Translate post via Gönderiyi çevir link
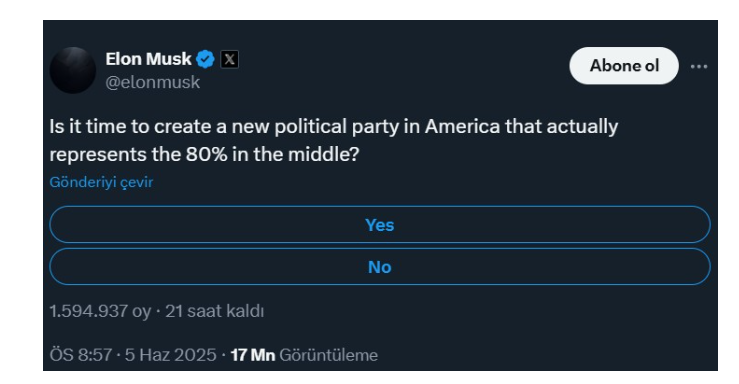The width and height of the screenshot is (739, 384). (x=101, y=182)
